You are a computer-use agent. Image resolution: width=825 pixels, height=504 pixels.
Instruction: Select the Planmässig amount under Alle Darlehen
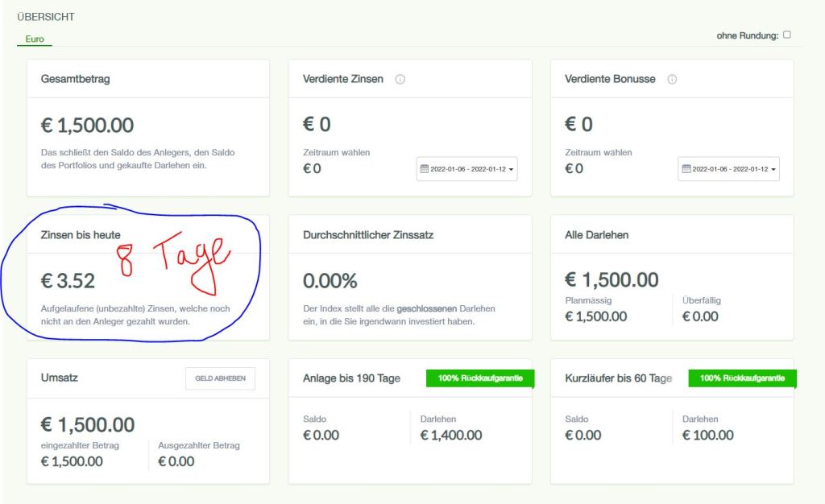click(x=595, y=316)
